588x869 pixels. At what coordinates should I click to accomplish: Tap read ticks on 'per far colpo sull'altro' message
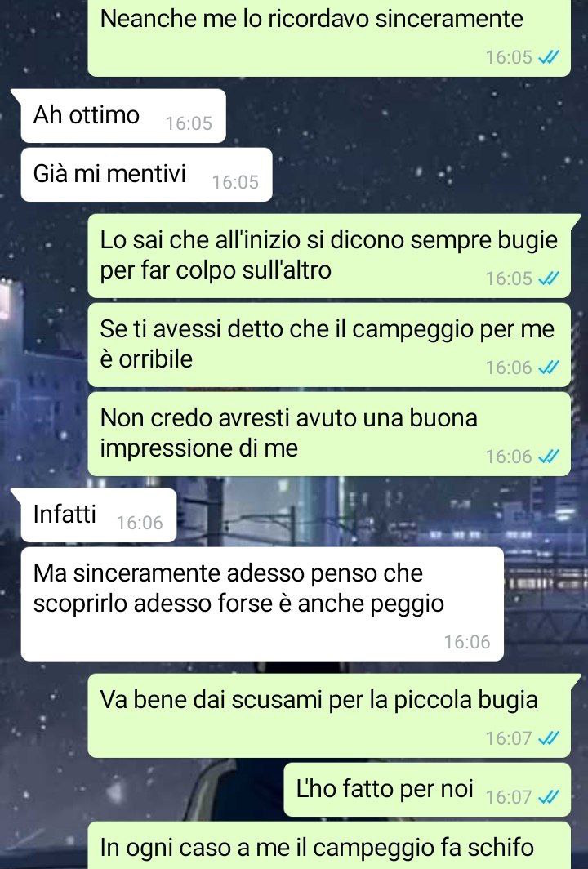click(549, 279)
